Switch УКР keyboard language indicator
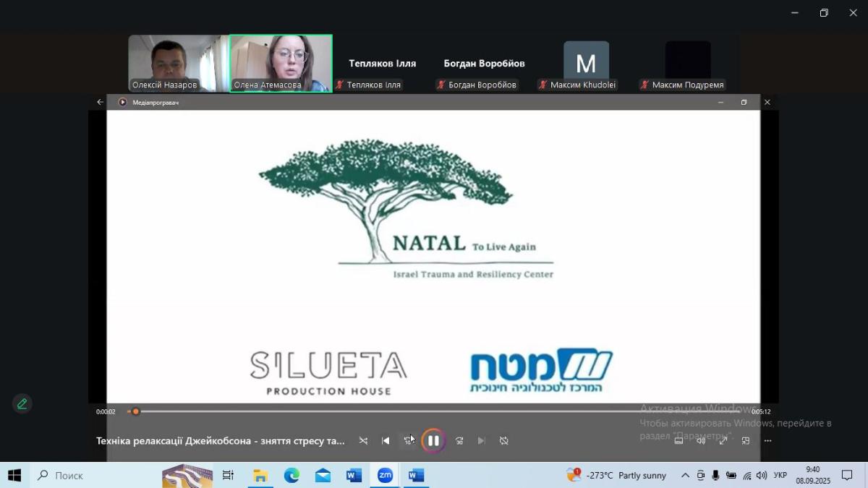This screenshot has height=488, width=868. [x=780, y=475]
